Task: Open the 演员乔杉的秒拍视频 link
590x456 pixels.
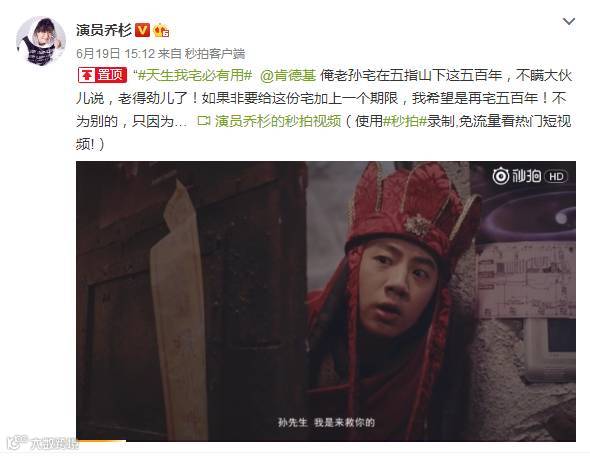Action: pos(278,121)
